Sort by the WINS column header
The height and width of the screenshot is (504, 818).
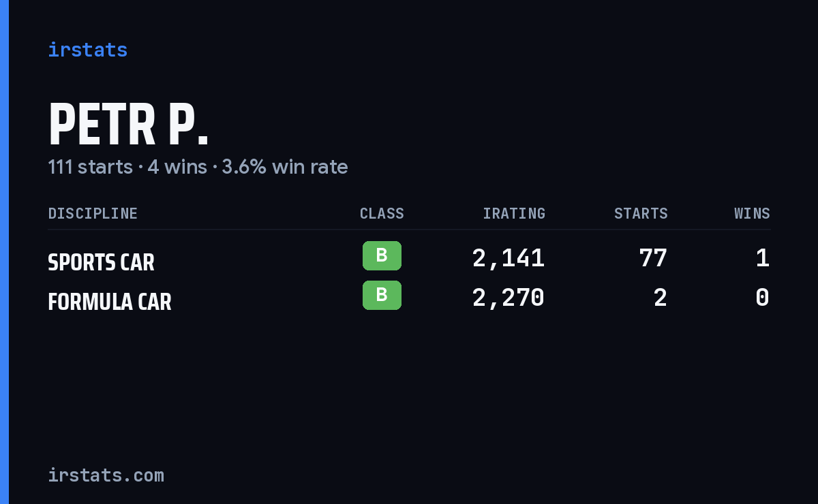pos(752,214)
